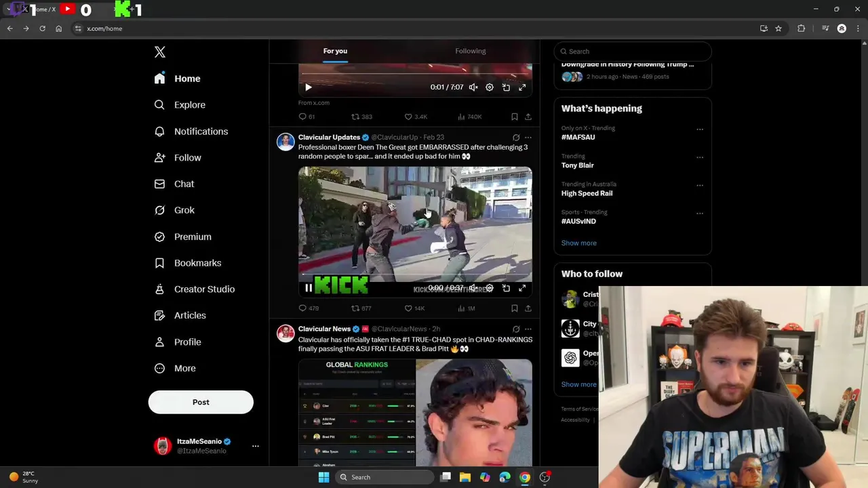Screen dimensions: 868x488
Task: Switch to the For you tab
Action: pyautogui.click(x=335, y=51)
